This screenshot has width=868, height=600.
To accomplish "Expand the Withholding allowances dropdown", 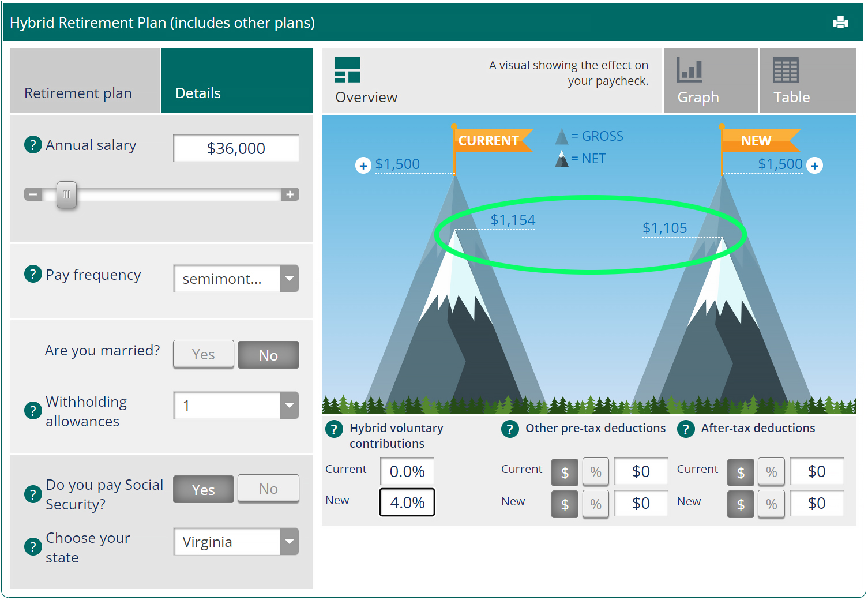I will pos(290,406).
